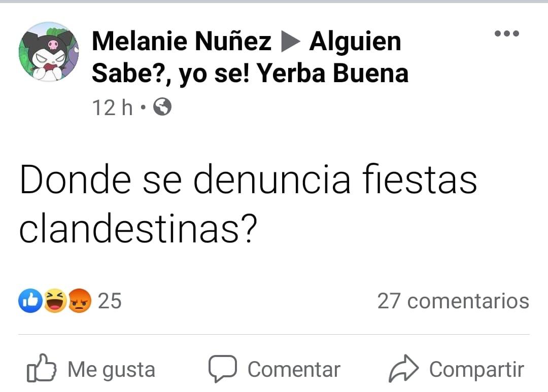Click the 12 h timestamp
Screen dimensions: 548x392
tap(112, 108)
